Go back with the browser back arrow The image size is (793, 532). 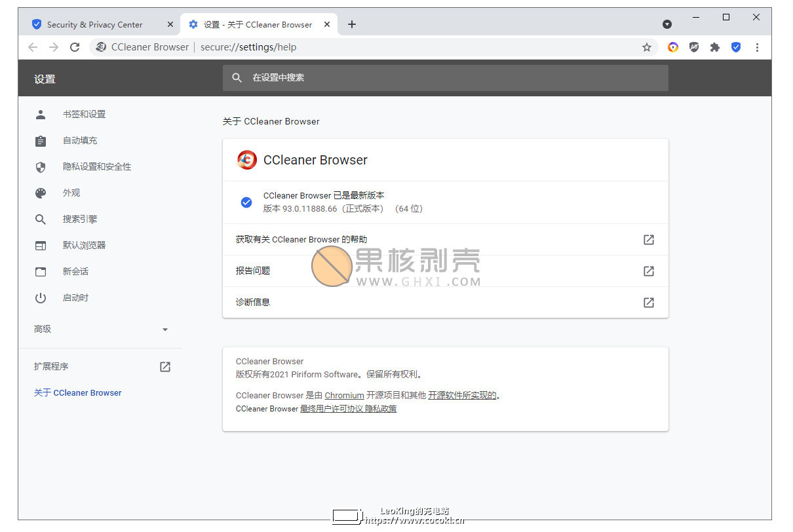(33, 47)
